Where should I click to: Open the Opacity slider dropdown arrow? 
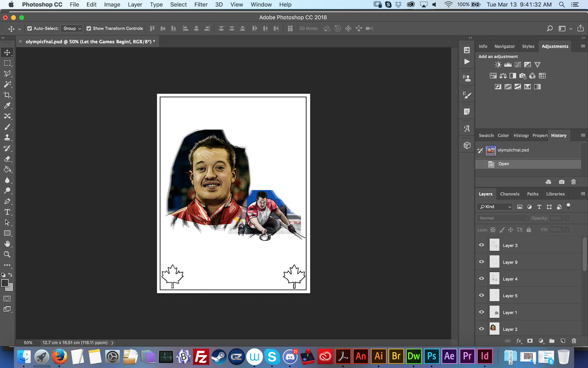point(567,218)
